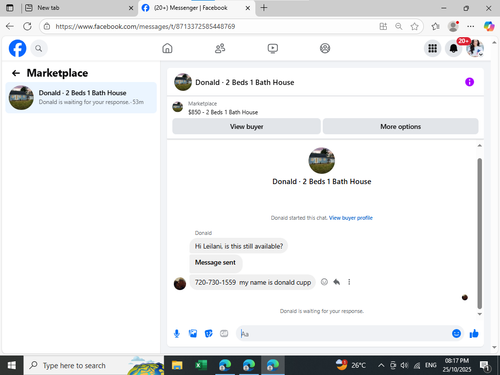Open the taskbar clock and date
Image resolution: width=500 pixels, height=375 pixels.
457,365
